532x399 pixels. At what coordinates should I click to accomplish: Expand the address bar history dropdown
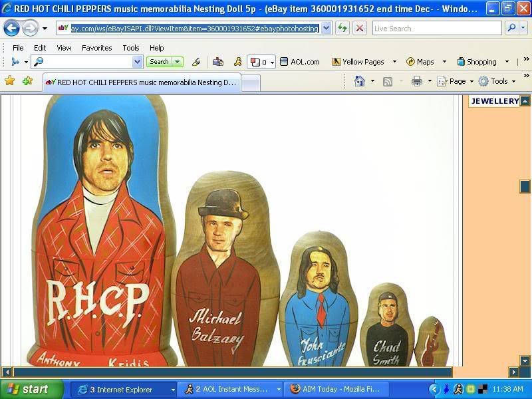pyautogui.click(x=326, y=29)
